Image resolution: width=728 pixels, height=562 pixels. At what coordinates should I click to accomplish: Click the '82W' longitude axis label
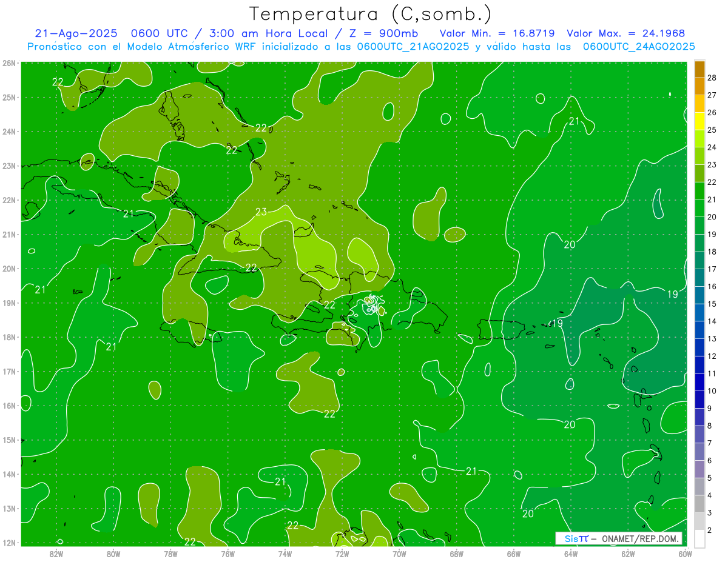(x=56, y=554)
